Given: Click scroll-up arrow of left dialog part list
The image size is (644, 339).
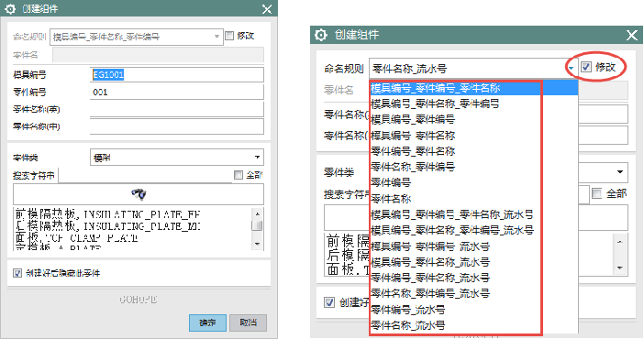Looking at the screenshot, I should (257, 213).
